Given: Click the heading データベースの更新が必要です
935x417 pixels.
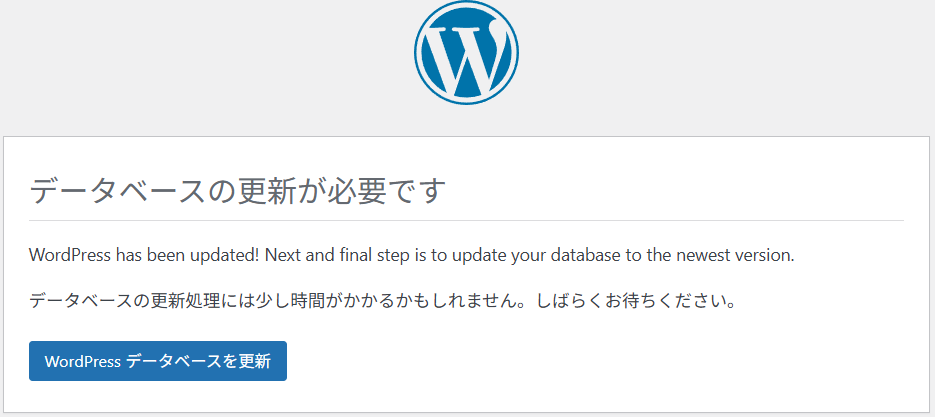Looking at the screenshot, I should (x=237, y=189).
